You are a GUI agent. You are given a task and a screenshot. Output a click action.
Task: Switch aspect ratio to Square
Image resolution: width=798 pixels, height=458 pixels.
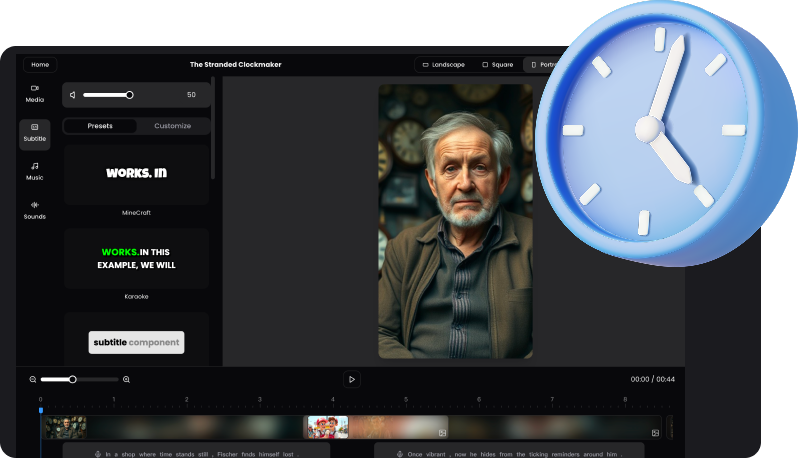pos(497,65)
